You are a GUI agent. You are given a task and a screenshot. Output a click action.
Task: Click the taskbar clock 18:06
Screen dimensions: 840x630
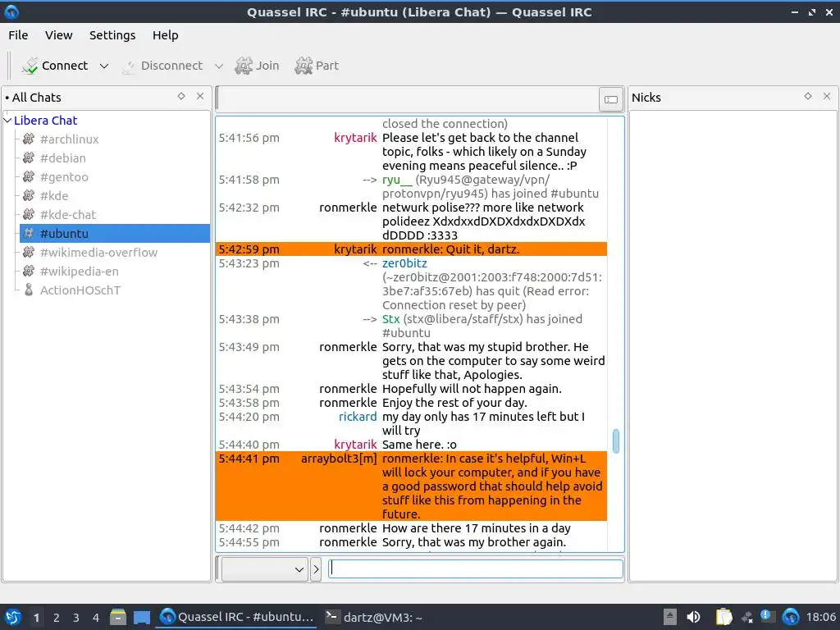point(820,617)
